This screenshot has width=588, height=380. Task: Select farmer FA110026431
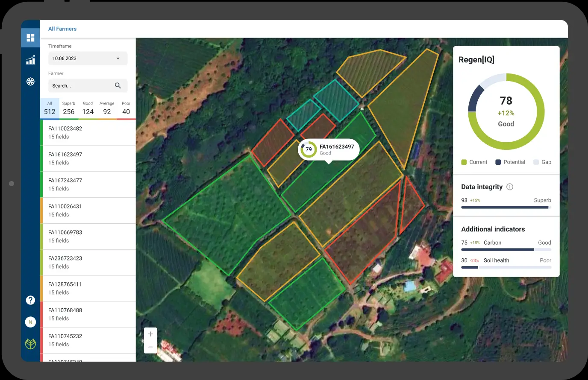[x=88, y=210]
